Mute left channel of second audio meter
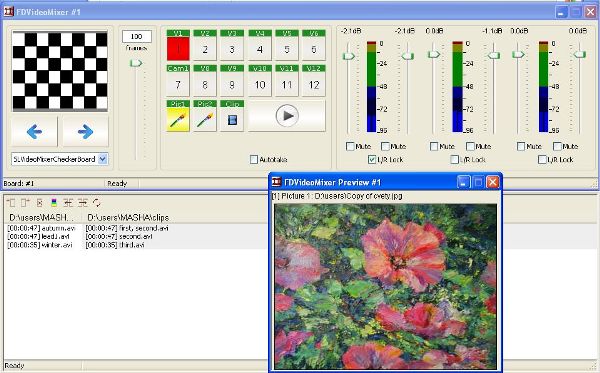Screen dimensions: 600x373 [x=434, y=146]
